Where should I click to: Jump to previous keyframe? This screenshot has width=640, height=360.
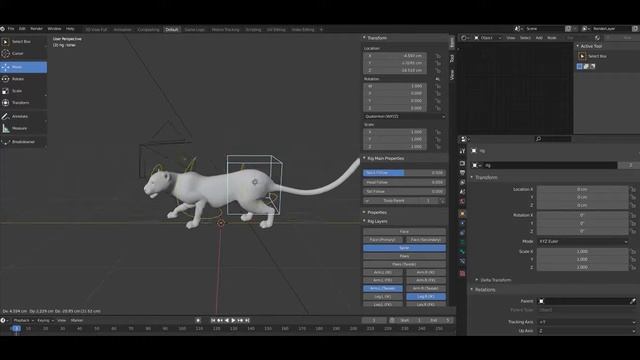coord(220,320)
